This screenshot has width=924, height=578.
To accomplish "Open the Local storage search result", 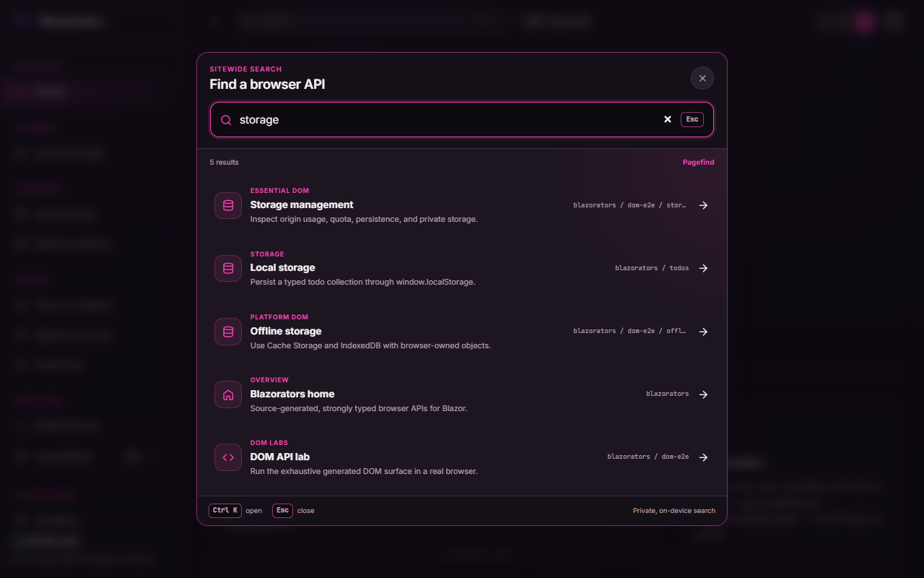I will (462, 268).
